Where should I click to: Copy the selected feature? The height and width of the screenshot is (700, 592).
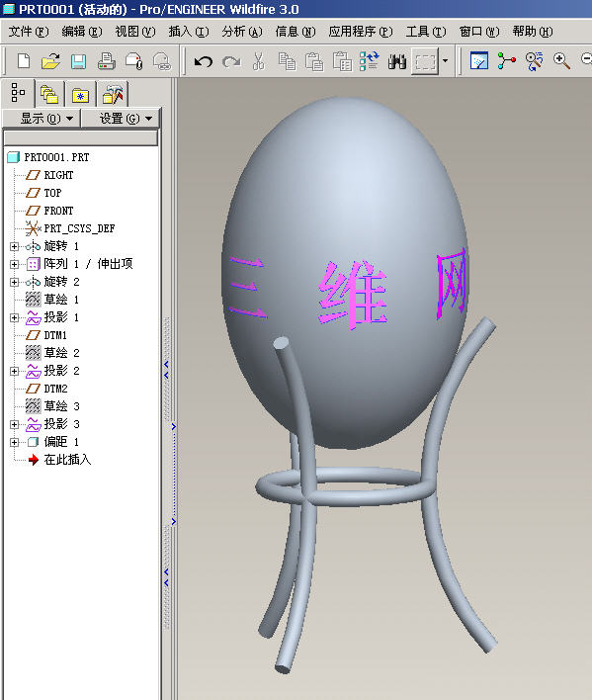pyautogui.click(x=287, y=61)
